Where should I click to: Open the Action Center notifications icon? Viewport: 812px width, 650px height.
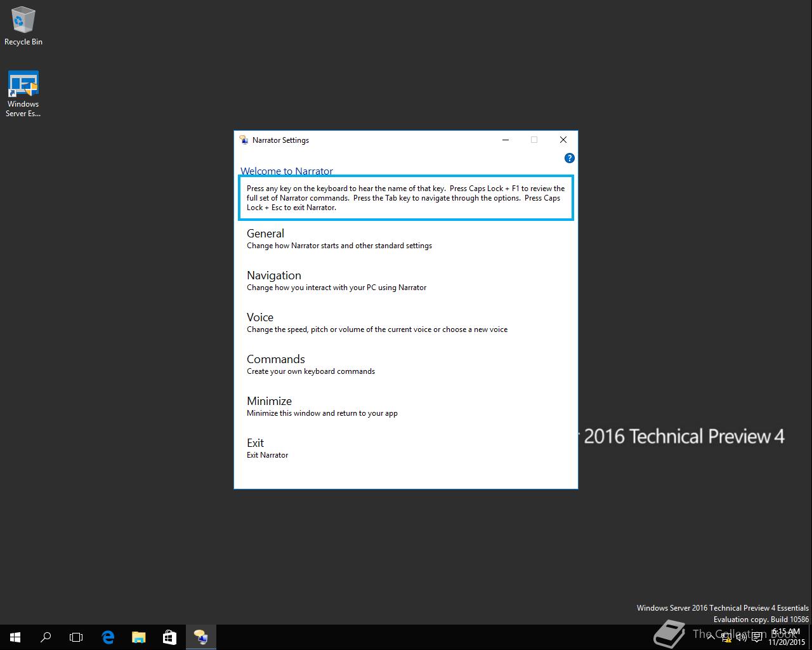tap(757, 637)
